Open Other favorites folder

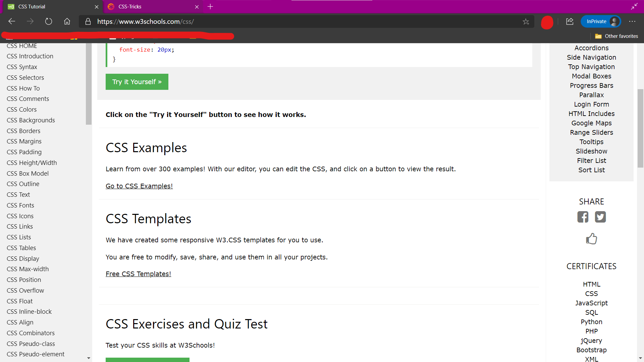tap(616, 36)
